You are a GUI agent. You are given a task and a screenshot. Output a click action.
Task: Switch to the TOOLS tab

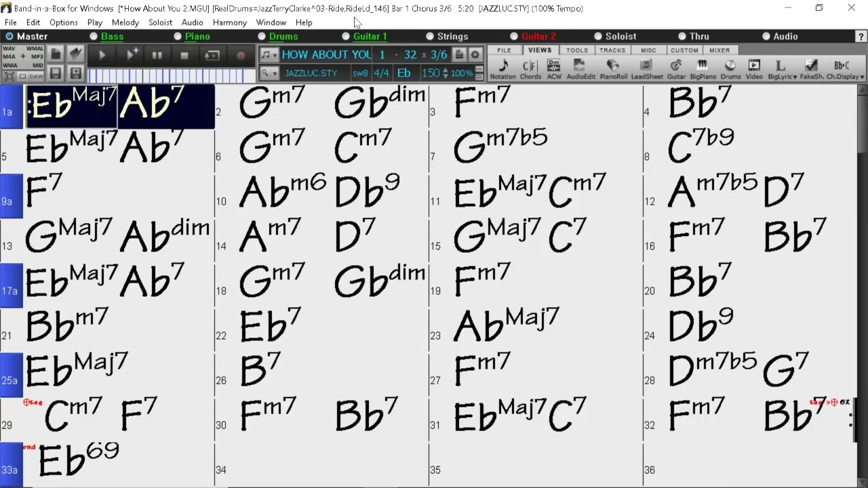(x=577, y=50)
